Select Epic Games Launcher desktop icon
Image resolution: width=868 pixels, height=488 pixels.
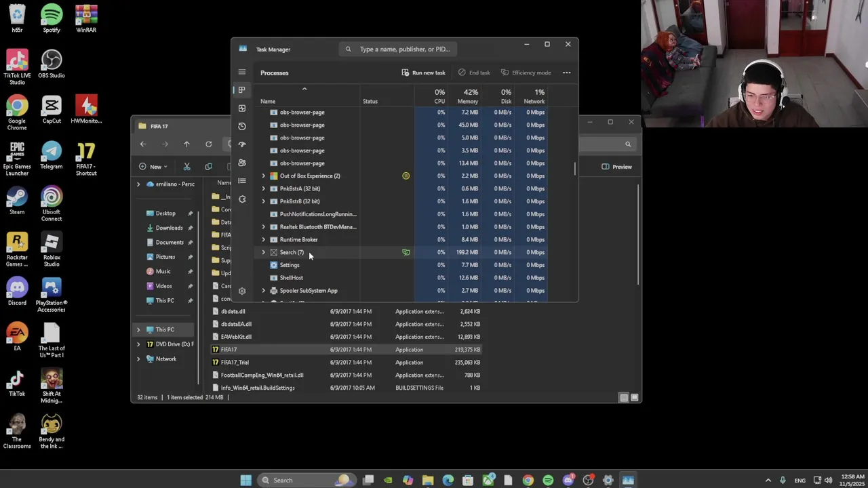pos(17,159)
